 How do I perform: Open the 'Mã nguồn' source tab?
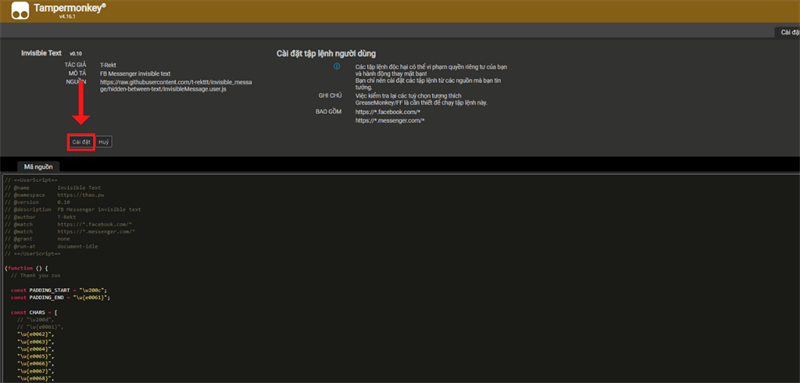point(38,166)
